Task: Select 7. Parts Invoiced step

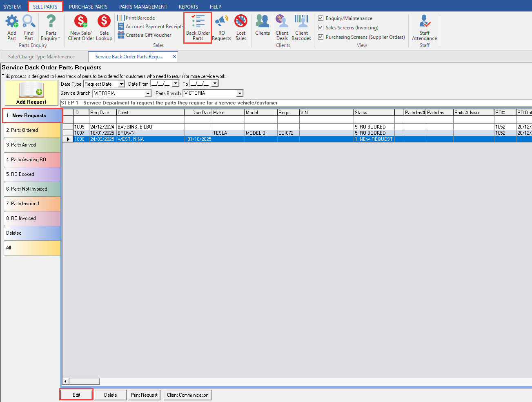Action: [x=32, y=204]
